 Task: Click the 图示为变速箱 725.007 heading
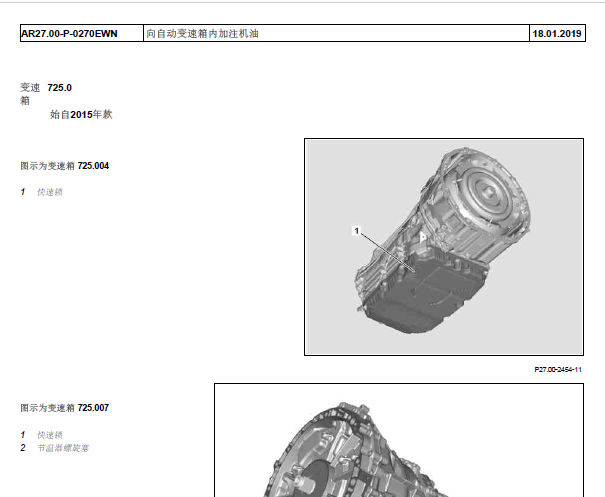tap(65, 408)
